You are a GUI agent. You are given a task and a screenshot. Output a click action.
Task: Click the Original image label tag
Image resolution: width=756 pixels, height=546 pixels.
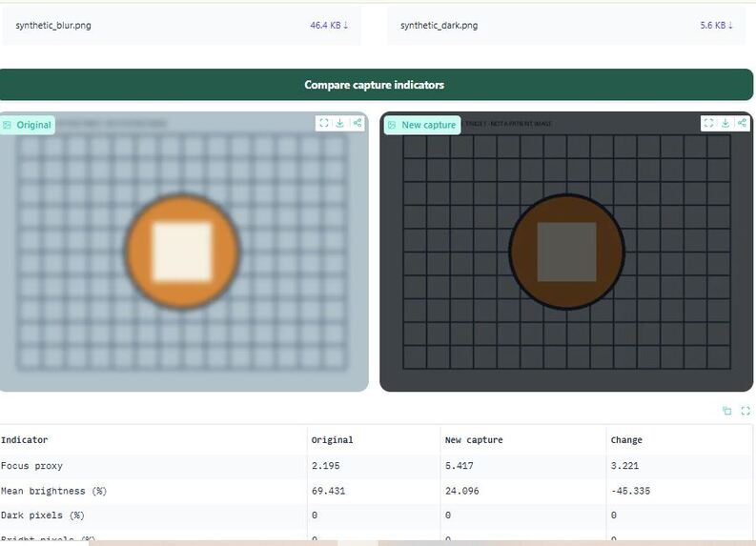tap(28, 125)
